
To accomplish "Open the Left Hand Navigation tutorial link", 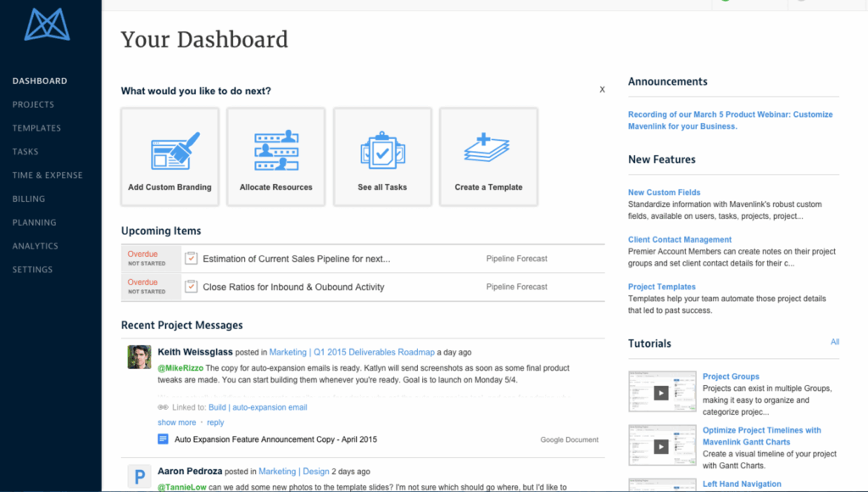I will [742, 484].
